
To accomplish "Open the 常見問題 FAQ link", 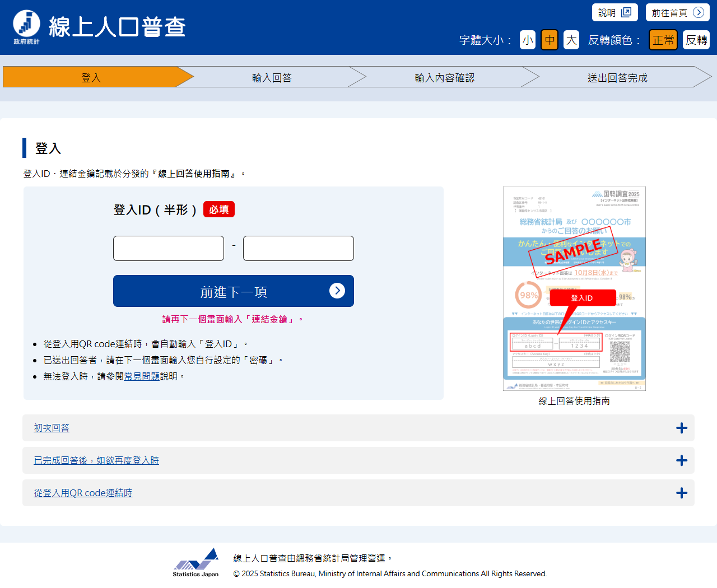I will click(142, 377).
